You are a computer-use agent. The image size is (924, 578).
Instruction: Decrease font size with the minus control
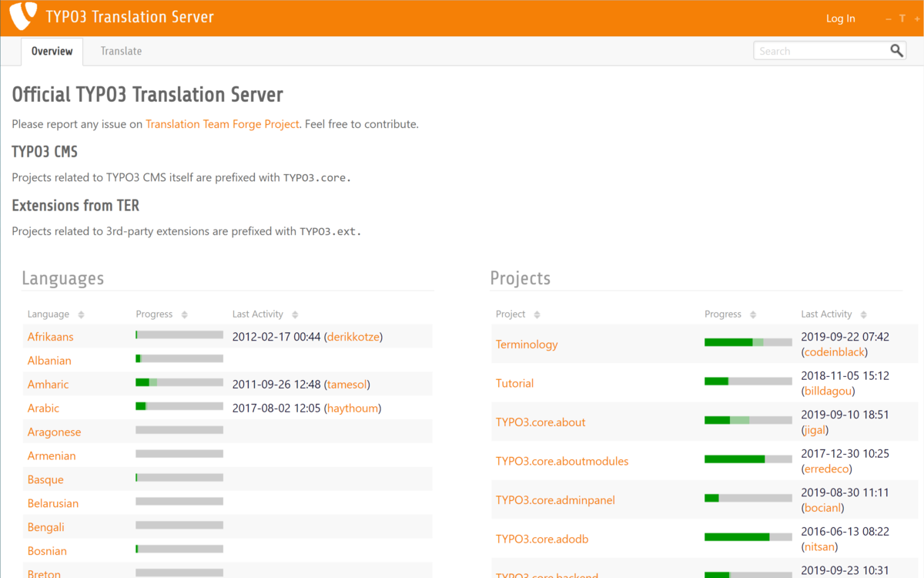[889, 18]
